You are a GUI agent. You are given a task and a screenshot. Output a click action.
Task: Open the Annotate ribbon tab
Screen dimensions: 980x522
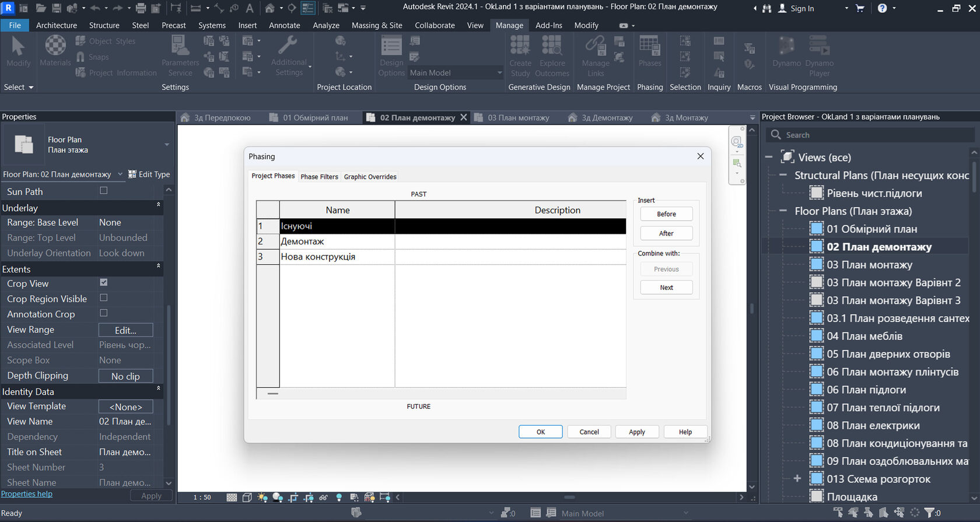click(285, 25)
